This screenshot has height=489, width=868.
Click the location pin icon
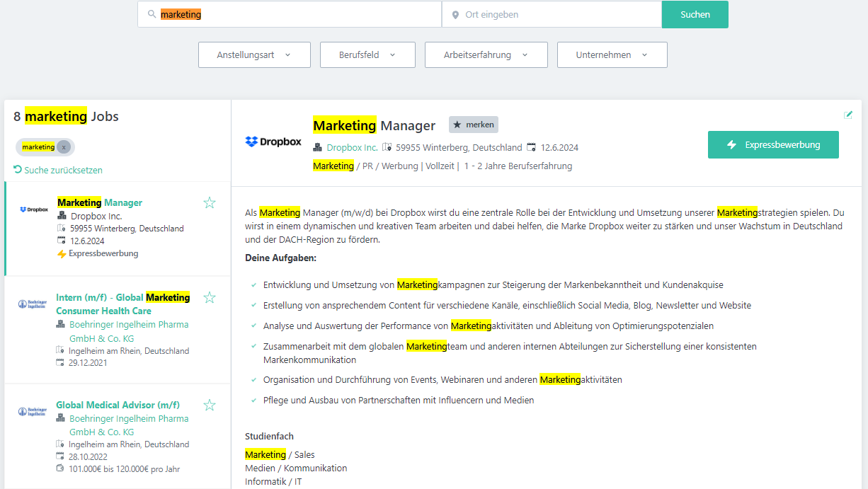[x=455, y=15]
